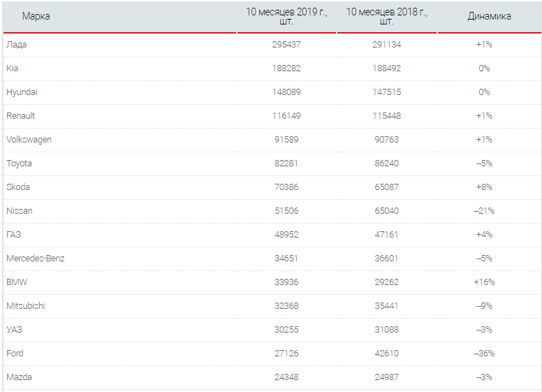Click the +1% dynamics for Volkswagen
Image resolution: width=542 pixels, height=392 pixels.
tap(484, 140)
